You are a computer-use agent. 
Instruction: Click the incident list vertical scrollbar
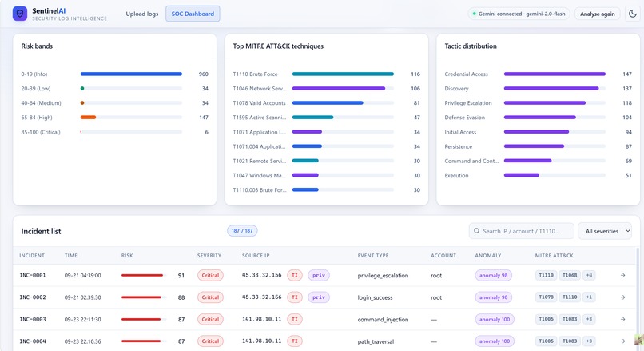click(x=638, y=299)
